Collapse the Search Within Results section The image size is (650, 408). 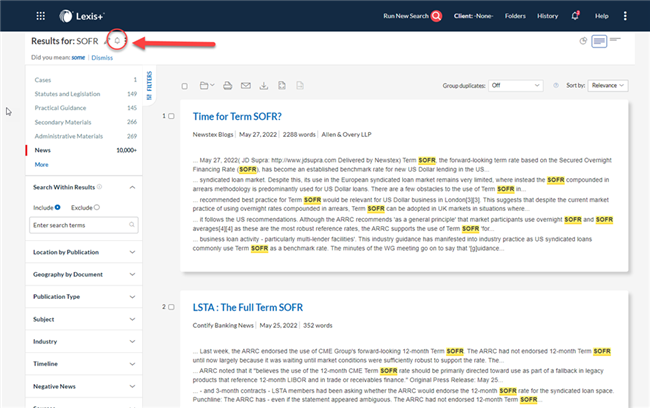click(132, 187)
